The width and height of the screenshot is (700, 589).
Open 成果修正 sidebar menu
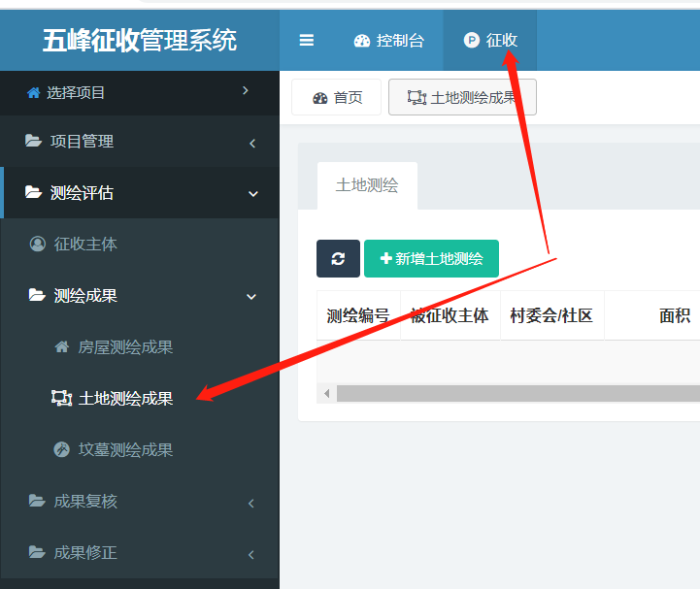point(139,552)
